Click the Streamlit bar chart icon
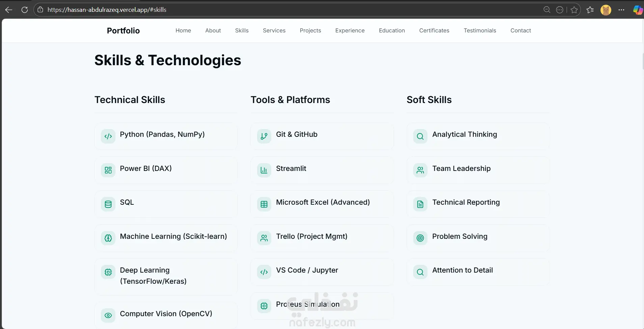The width and height of the screenshot is (644, 329). pyautogui.click(x=264, y=170)
